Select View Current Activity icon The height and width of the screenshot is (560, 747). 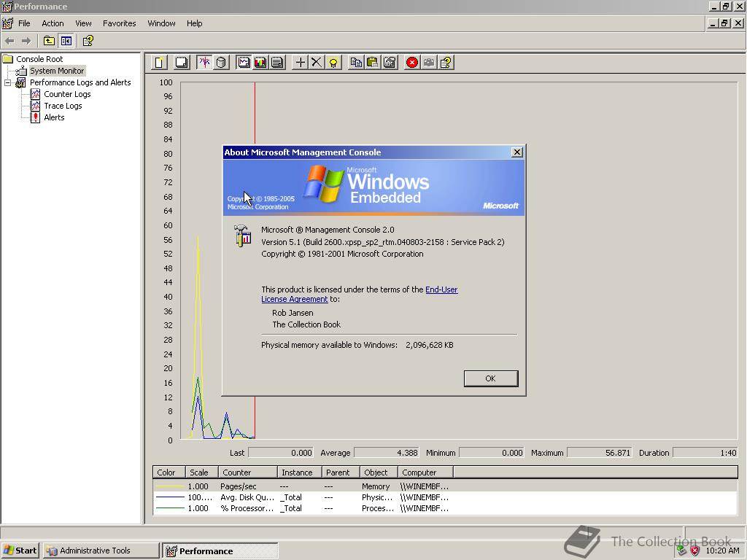[204, 63]
